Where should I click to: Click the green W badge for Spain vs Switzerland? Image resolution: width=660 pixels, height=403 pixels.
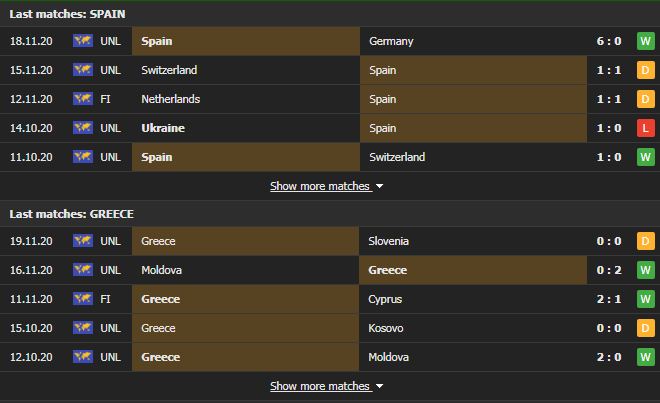tap(645, 157)
